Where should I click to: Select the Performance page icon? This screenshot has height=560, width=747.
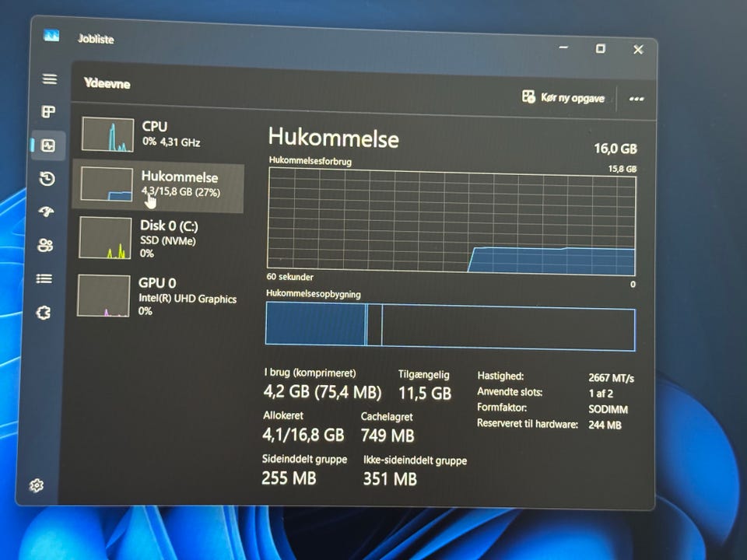click(x=48, y=145)
